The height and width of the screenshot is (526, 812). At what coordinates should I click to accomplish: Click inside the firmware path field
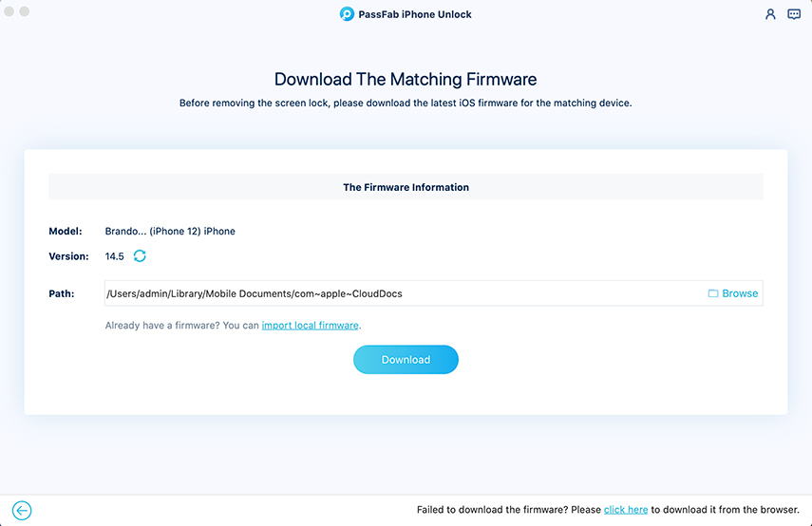(399, 293)
